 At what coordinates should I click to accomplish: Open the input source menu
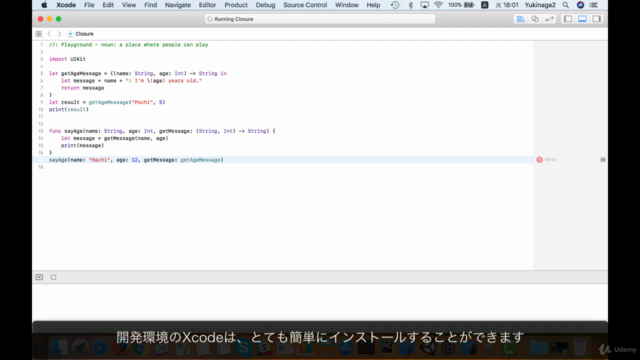click(x=484, y=5)
